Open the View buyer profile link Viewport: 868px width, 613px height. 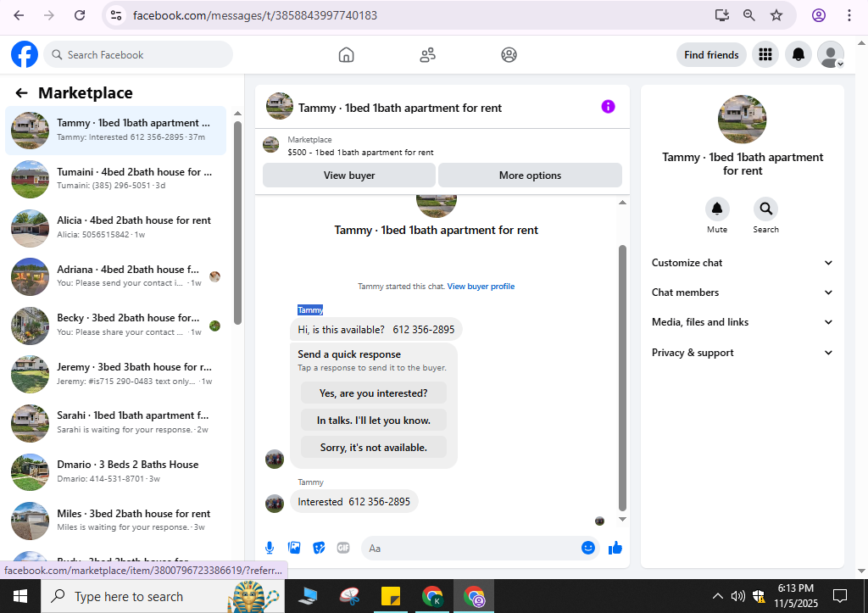481,287
